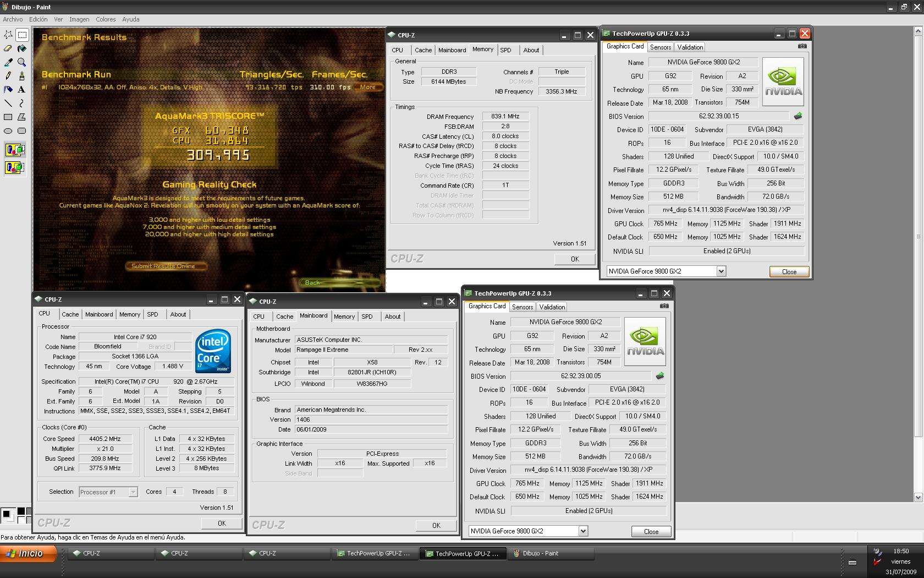This screenshot has height=578, width=924.
Task: Click Close in lower GPU-Z window
Action: pyautogui.click(x=651, y=532)
